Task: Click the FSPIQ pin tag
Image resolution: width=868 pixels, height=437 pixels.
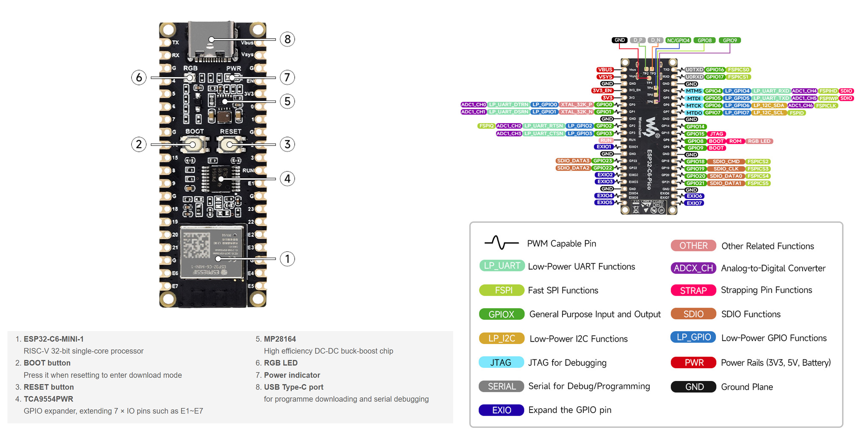Action: 486,126
